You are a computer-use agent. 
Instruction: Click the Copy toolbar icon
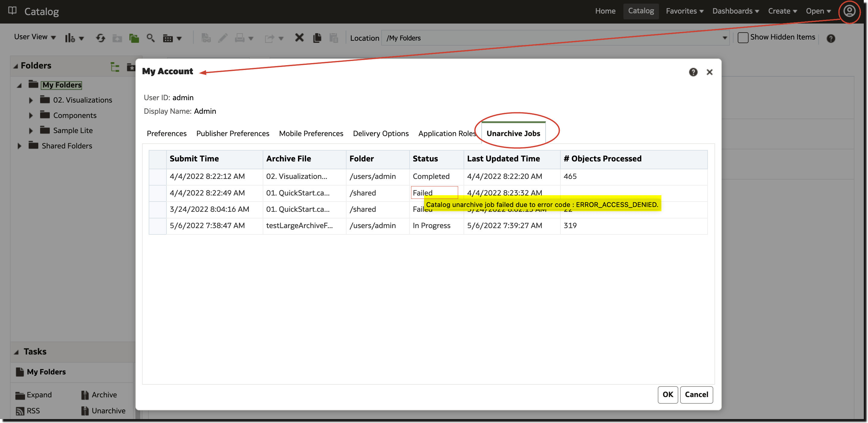pyautogui.click(x=317, y=38)
